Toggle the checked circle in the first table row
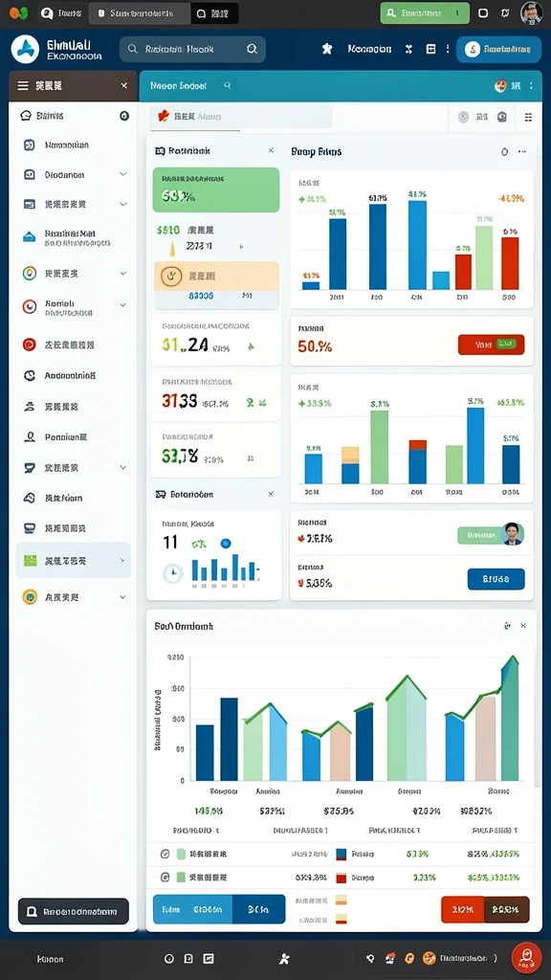 click(x=165, y=853)
